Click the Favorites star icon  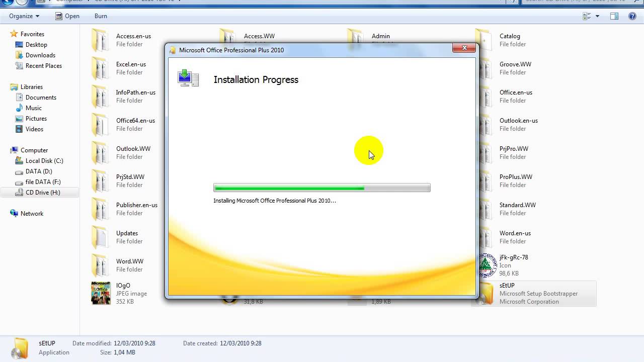[x=14, y=34]
